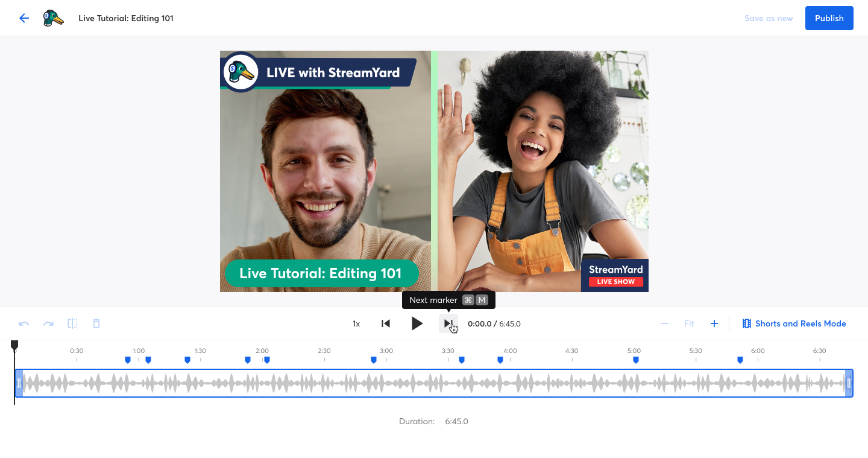Click the 4:30 ruler label
Viewport: 868px width, 458px height.
tap(571, 351)
